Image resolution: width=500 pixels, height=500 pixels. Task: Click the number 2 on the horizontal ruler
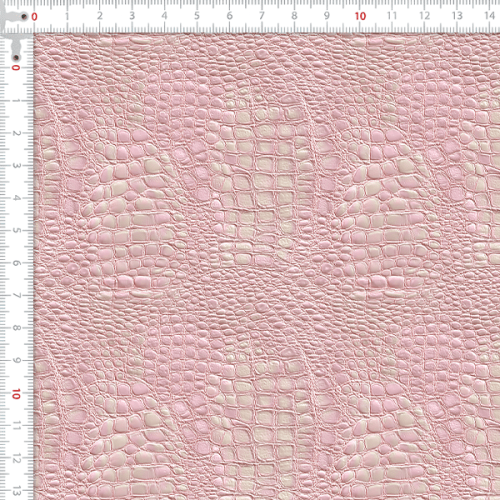pos(100,16)
